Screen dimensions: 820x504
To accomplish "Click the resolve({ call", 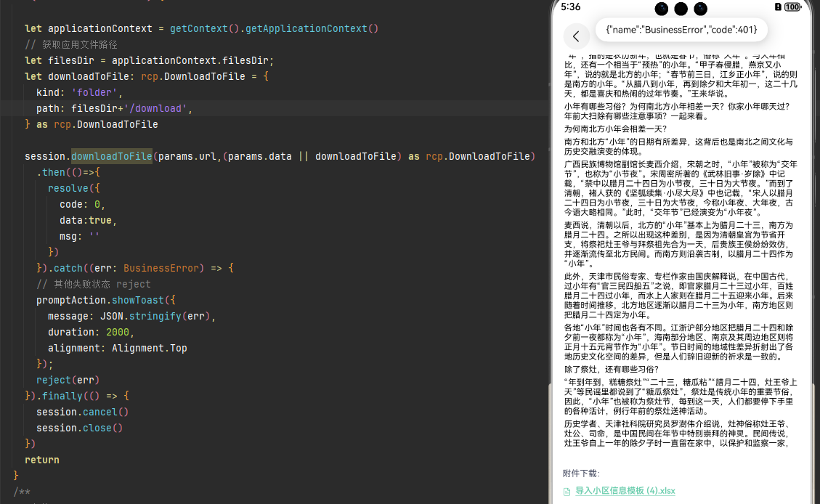I will (74, 188).
